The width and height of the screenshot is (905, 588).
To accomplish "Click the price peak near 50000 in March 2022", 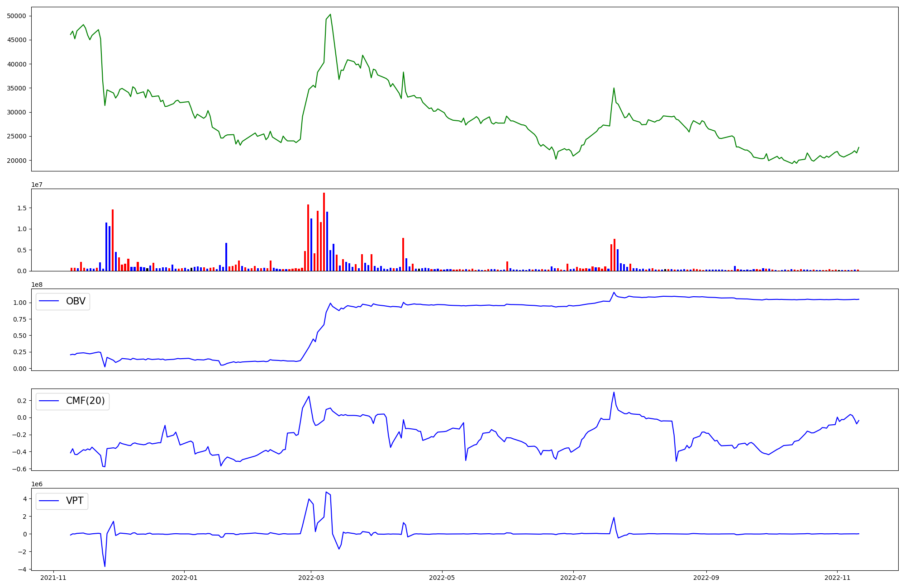I will point(330,14).
